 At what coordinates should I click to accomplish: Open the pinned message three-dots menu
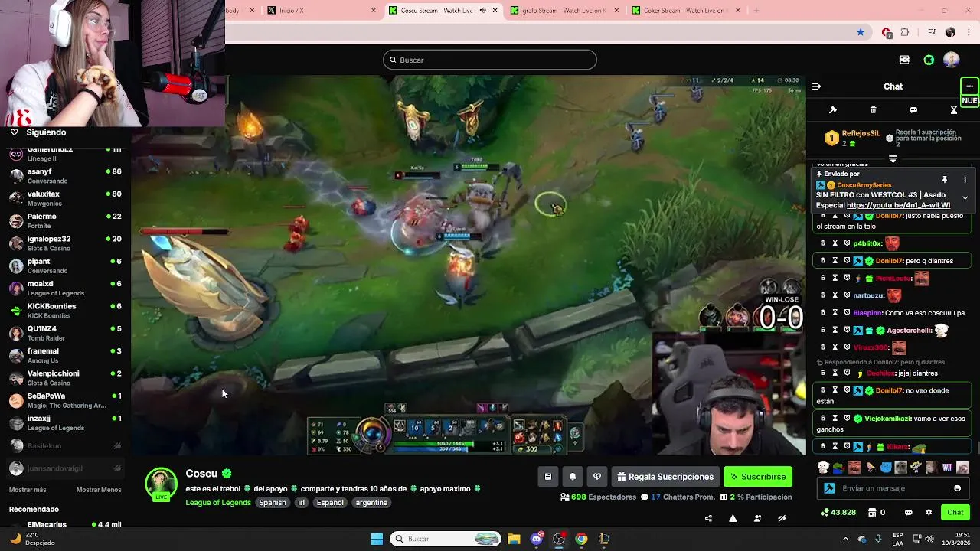pyautogui.click(x=965, y=180)
